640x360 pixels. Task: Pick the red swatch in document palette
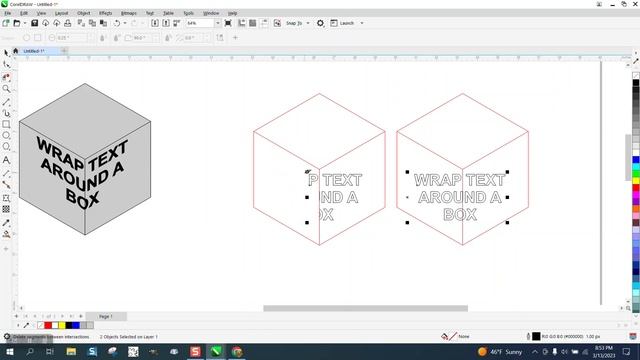coord(48,325)
